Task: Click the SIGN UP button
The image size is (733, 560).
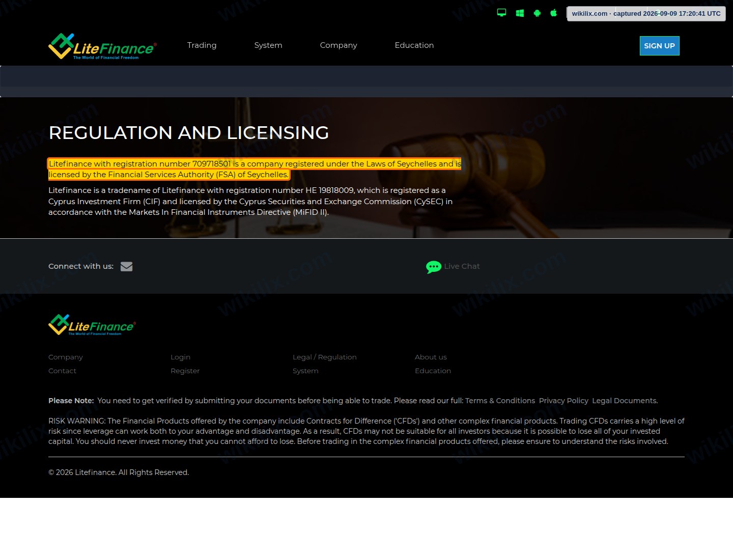Action: (x=659, y=46)
